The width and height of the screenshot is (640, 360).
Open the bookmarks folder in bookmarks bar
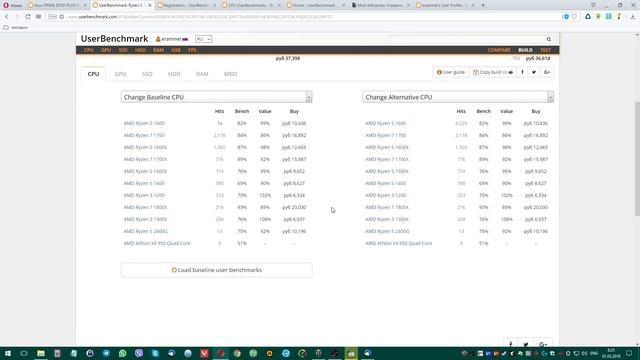pos(16,28)
